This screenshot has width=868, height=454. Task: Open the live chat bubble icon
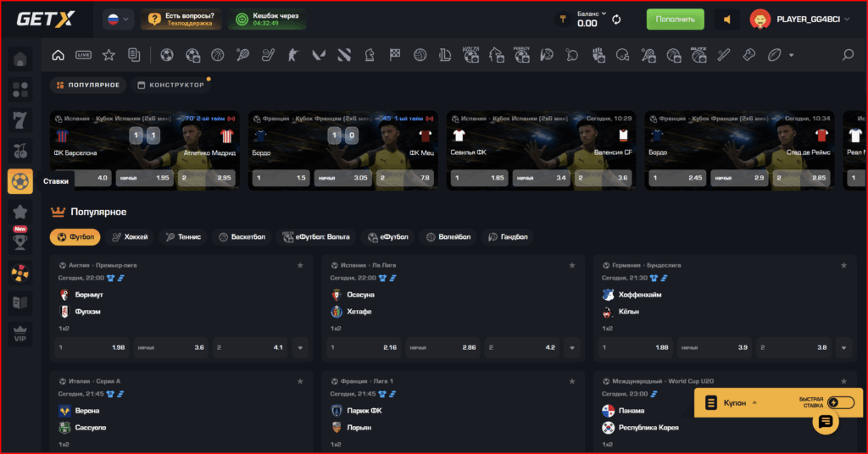coord(826,423)
